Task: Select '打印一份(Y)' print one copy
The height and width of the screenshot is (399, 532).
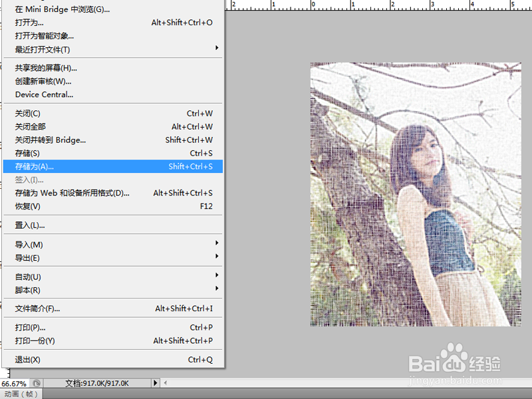Action: tap(112, 340)
